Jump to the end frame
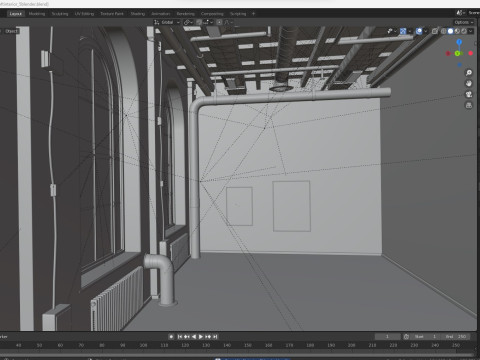This screenshot has width=480, height=360. (215, 337)
